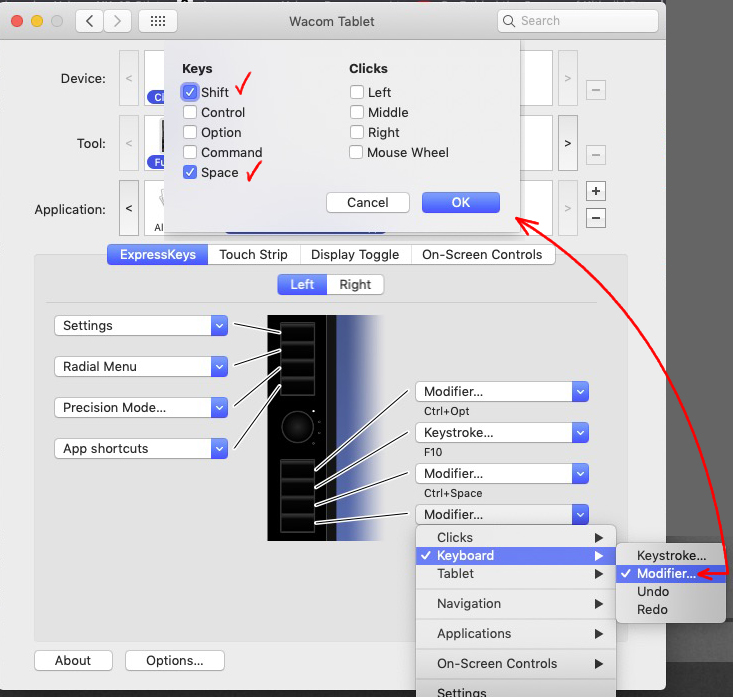Add an application with the plus button
Image resolution: width=733 pixels, height=697 pixels.
(596, 191)
